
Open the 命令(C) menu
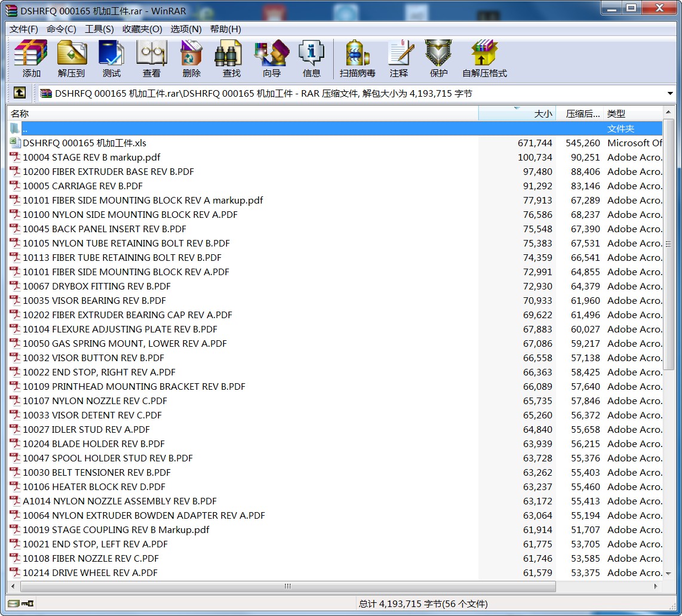62,29
